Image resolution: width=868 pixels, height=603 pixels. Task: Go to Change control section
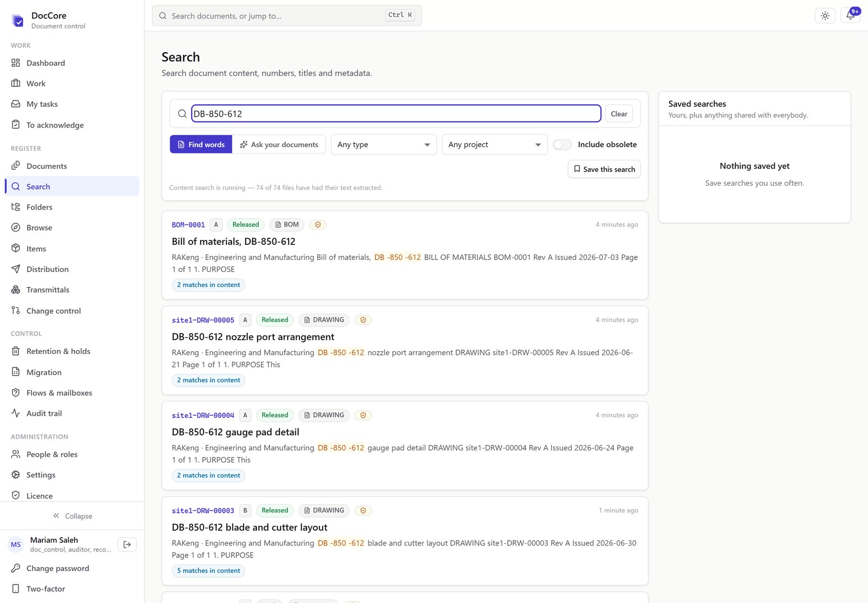click(x=72, y=310)
